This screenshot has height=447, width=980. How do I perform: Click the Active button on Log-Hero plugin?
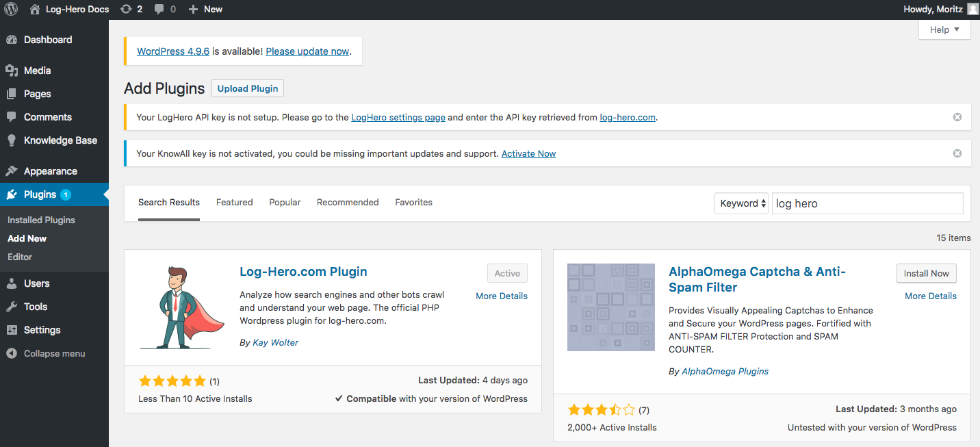tap(507, 273)
